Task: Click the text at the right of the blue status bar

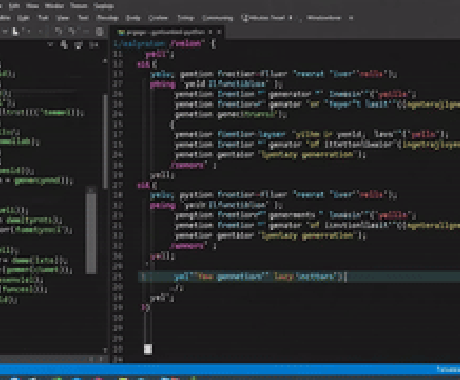Action: [448, 369]
